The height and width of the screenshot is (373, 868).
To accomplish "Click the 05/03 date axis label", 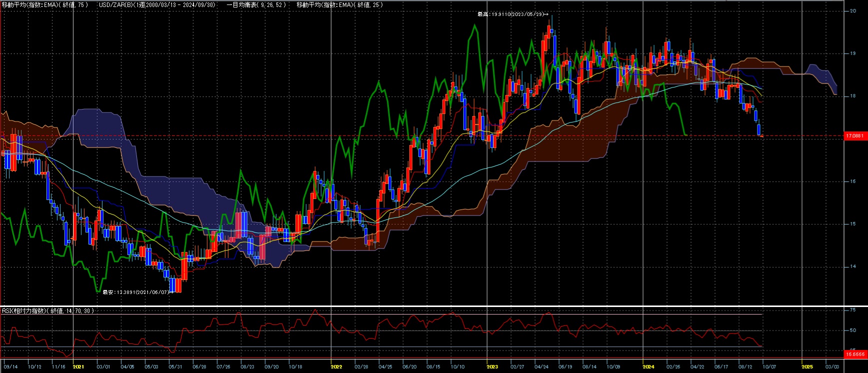I will pyautogui.click(x=151, y=367).
